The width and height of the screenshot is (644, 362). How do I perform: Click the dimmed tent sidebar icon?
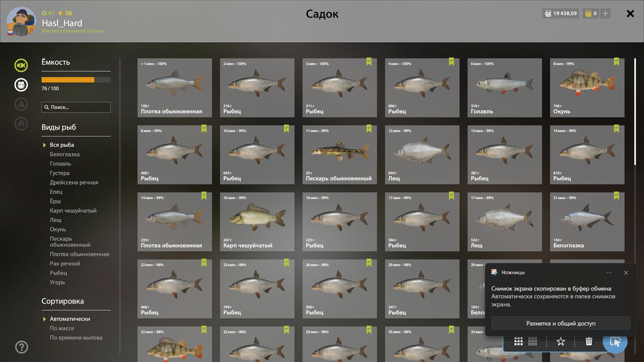pos(21,104)
